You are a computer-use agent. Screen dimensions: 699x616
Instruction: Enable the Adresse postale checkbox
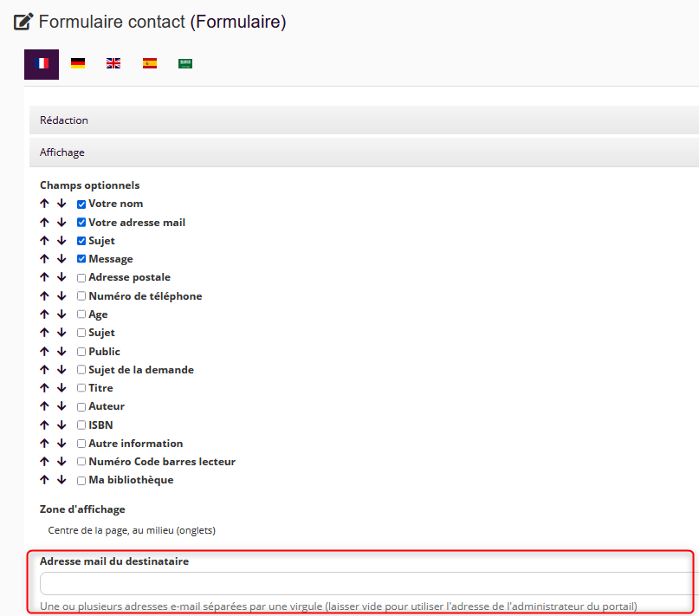pos(81,278)
